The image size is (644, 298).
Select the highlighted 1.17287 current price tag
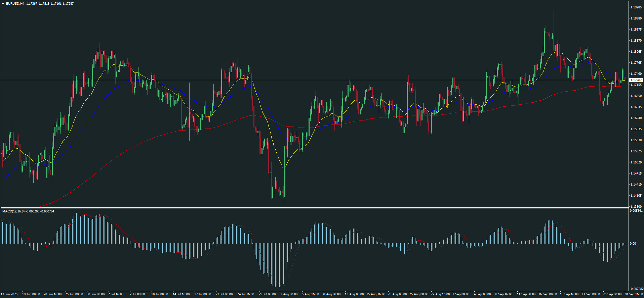click(x=636, y=80)
